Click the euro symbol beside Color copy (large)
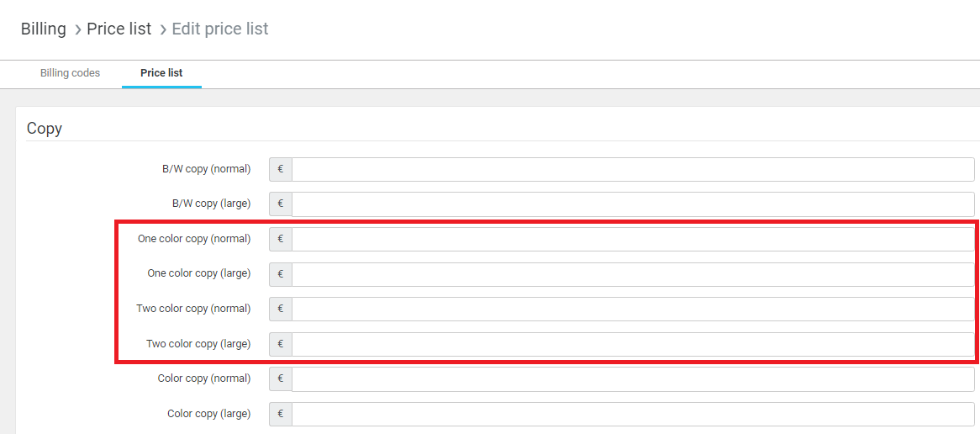The height and width of the screenshot is (434, 980). pos(281,414)
